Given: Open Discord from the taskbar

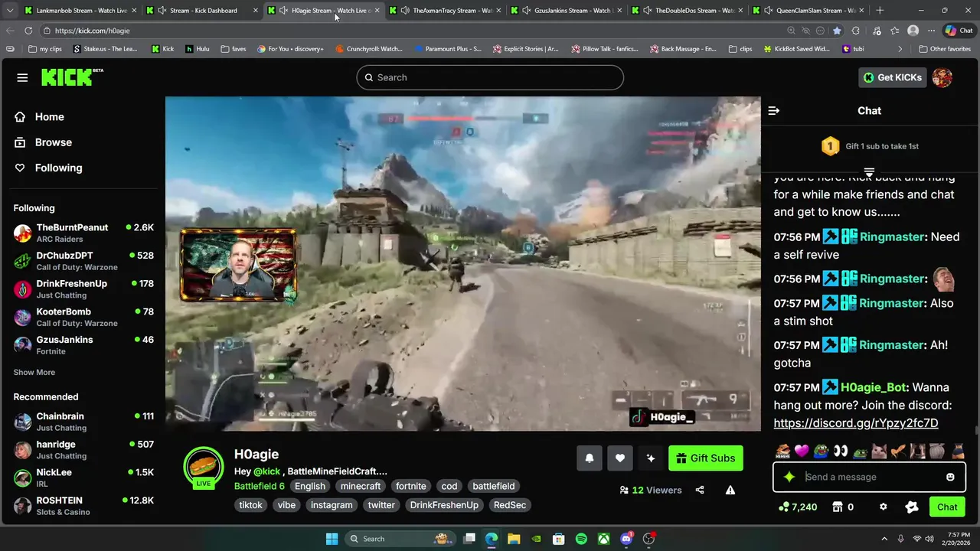Looking at the screenshot, I should 626,539.
